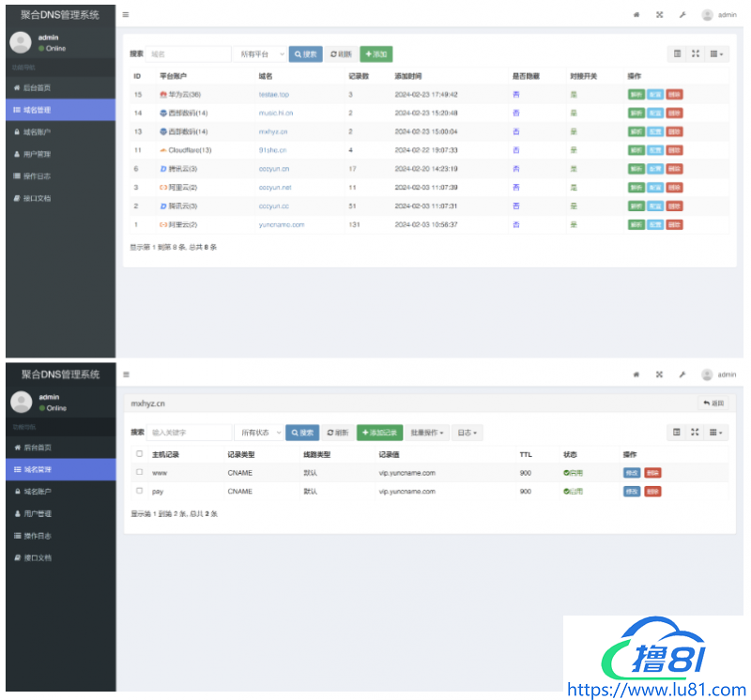This screenshot has height=700, width=751.
Task: Click the green 解析 button for testae.top
Action: (x=636, y=95)
